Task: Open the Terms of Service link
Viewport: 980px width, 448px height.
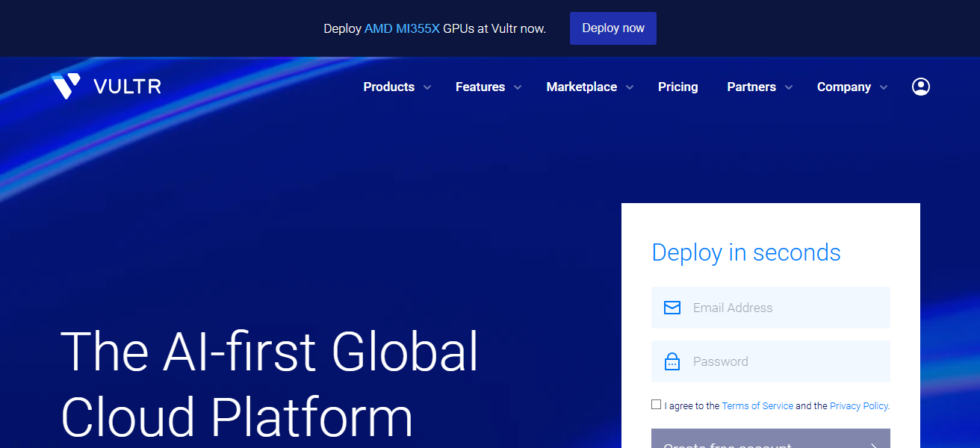Action: [757, 405]
